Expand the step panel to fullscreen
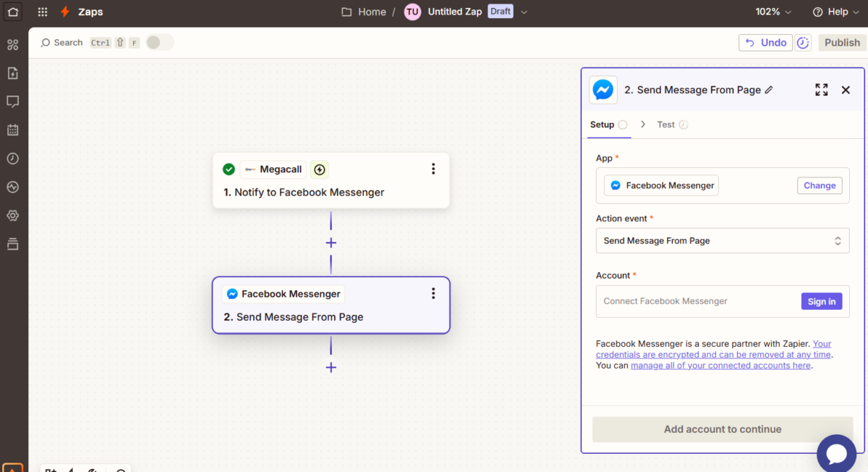868x472 pixels. 821,90
